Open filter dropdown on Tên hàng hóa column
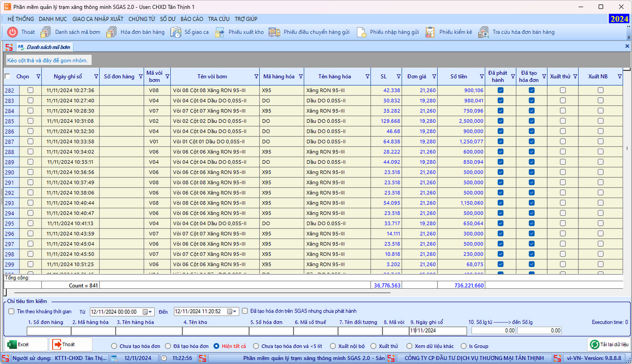Image resolution: width=632 pixels, height=364 pixels. click(367, 77)
